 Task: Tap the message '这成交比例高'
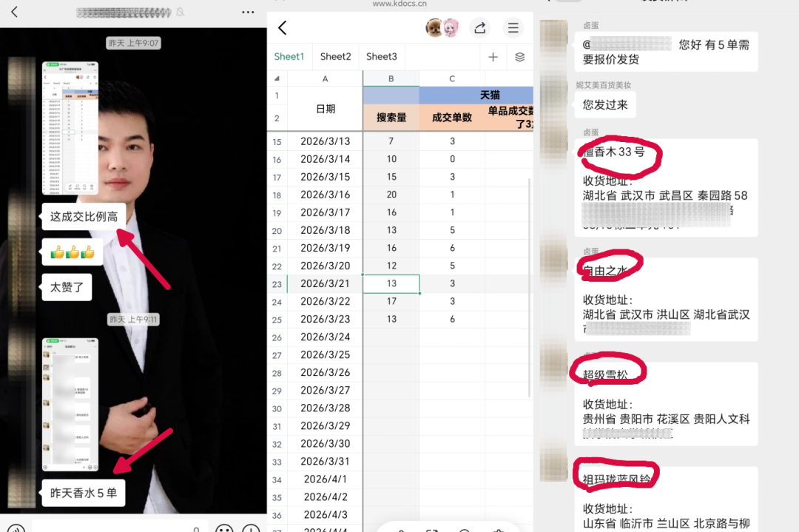point(83,217)
